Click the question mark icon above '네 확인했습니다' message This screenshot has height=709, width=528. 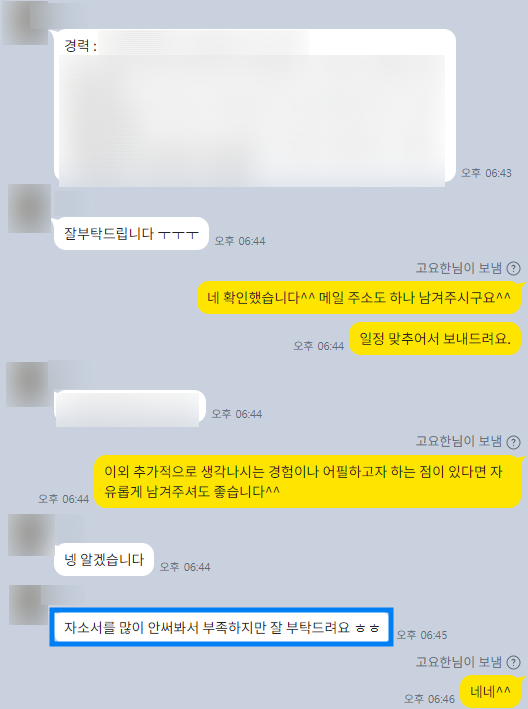pos(513,269)
